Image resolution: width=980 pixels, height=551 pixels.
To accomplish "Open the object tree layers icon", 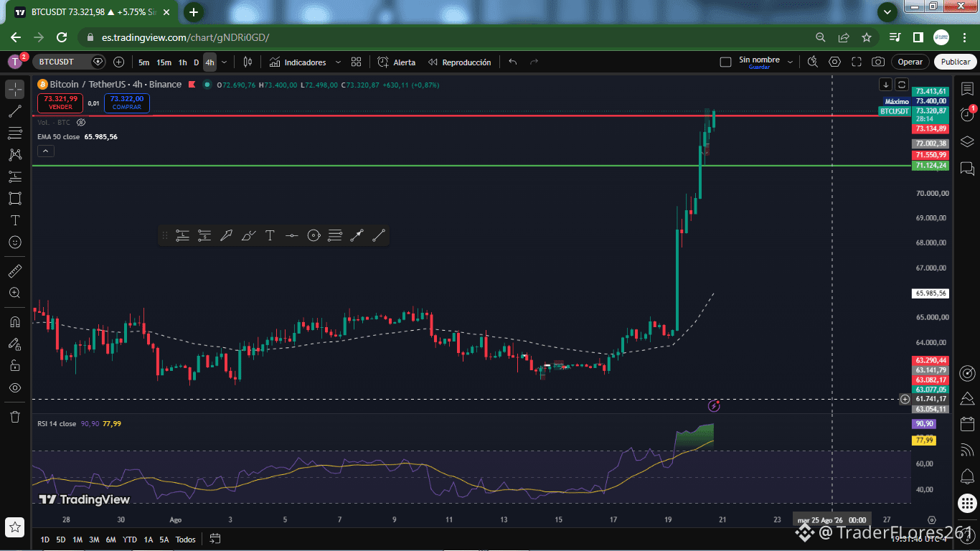I will (967, 141).
